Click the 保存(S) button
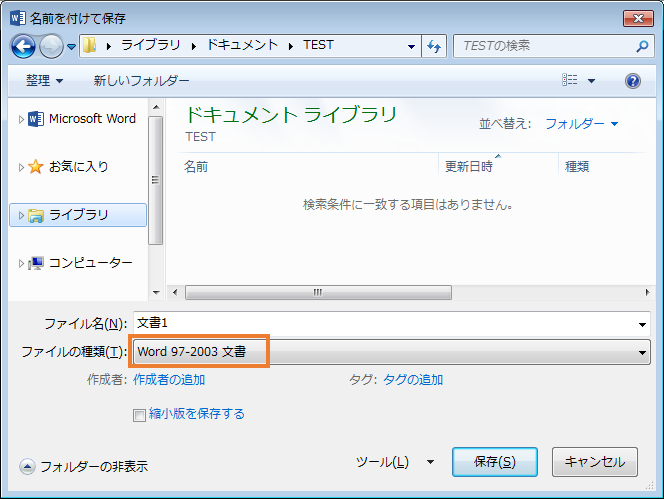The image size is (664, 499). point(495,462)
